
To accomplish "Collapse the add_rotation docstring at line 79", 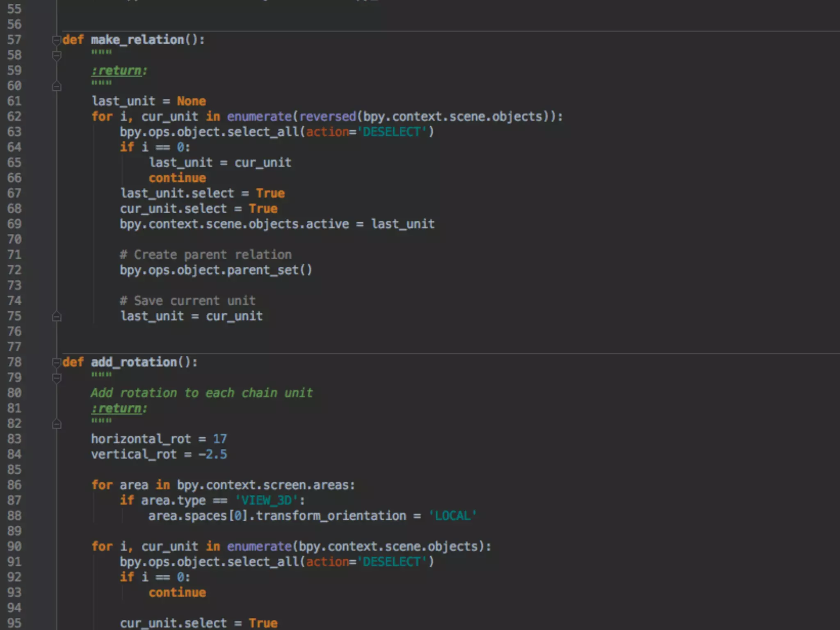I will [x=57, y=378].
